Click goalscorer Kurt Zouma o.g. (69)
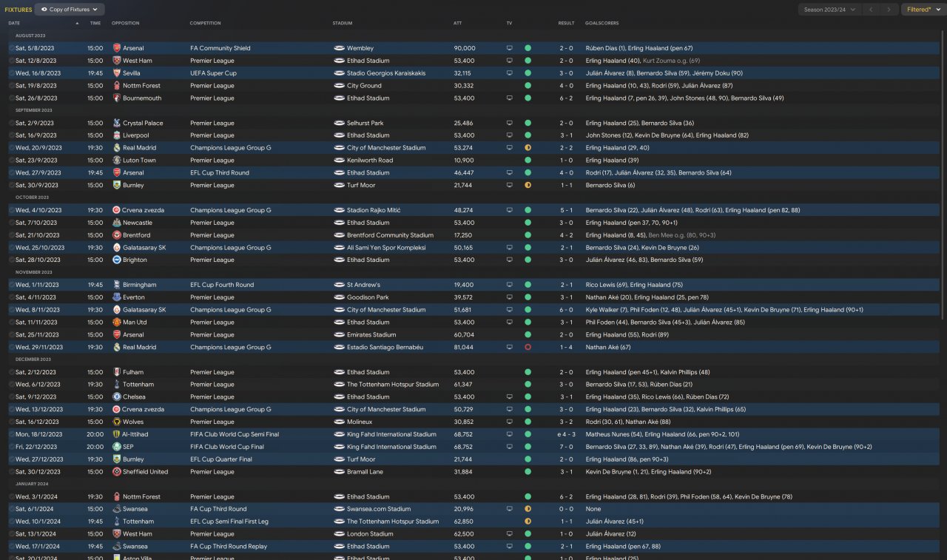The height and width of the screenshot is (560, 947). coord(672,61)
